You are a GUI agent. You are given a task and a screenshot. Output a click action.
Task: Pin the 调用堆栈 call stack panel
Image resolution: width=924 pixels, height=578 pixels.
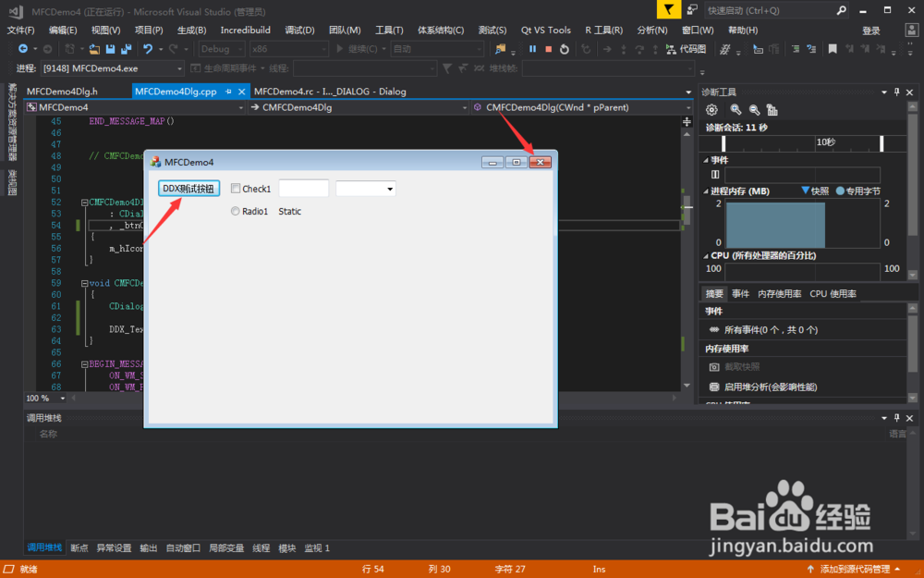897,418
